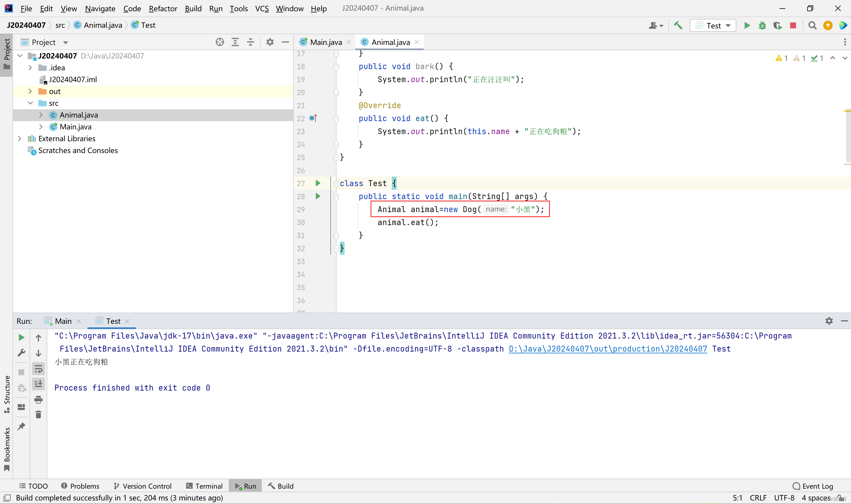Open the Terminal tool window button

click(x=204, y=486)
